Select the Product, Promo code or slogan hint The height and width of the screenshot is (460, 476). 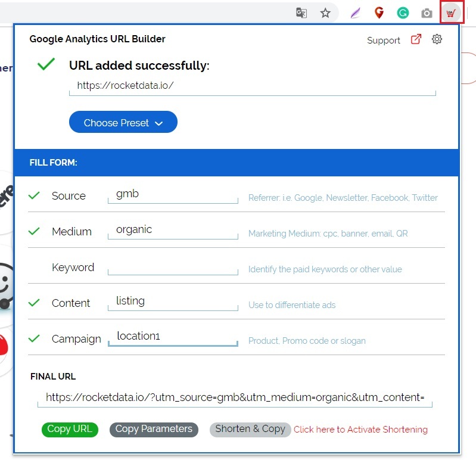click(x=307, y=341)
